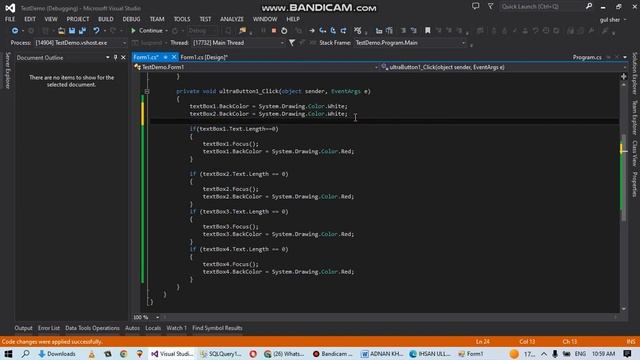This screenshot has width=640, height=360.
Task: Click the Save toolbar icon
Action: pos(72,31)
